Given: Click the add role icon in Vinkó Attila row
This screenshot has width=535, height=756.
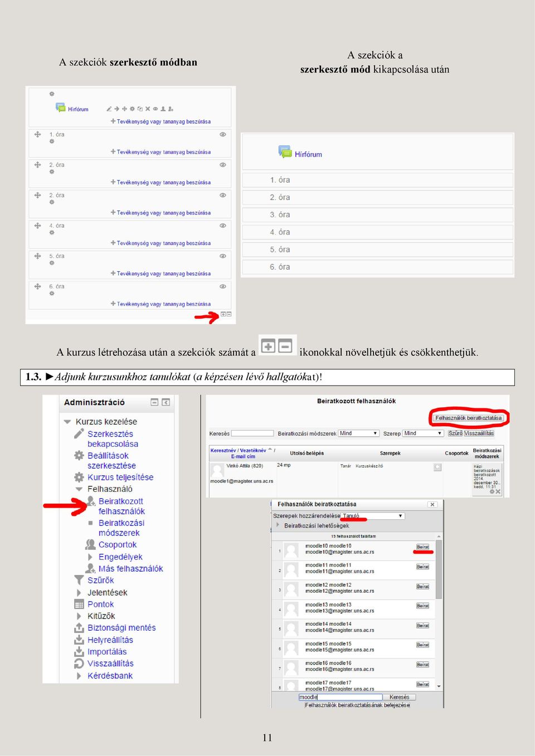Looking at the screenshot, I should (437, 467).
